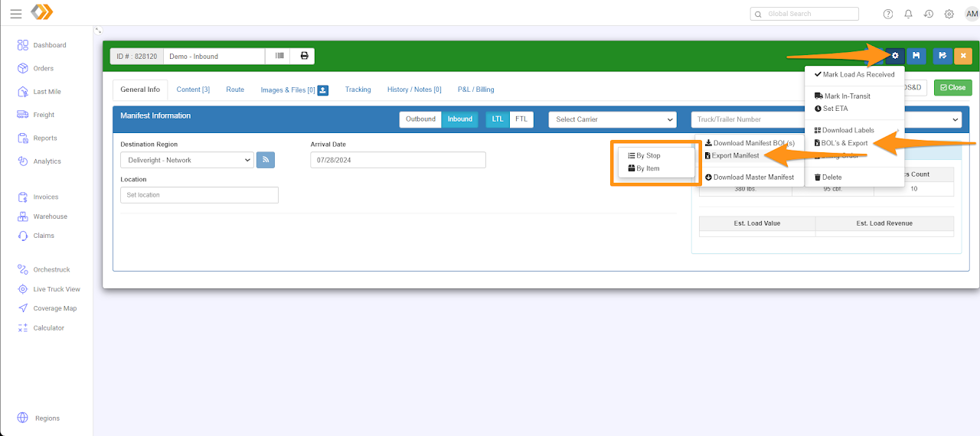
Task: Open the header settings gear icon
Action: click(949, 14)
